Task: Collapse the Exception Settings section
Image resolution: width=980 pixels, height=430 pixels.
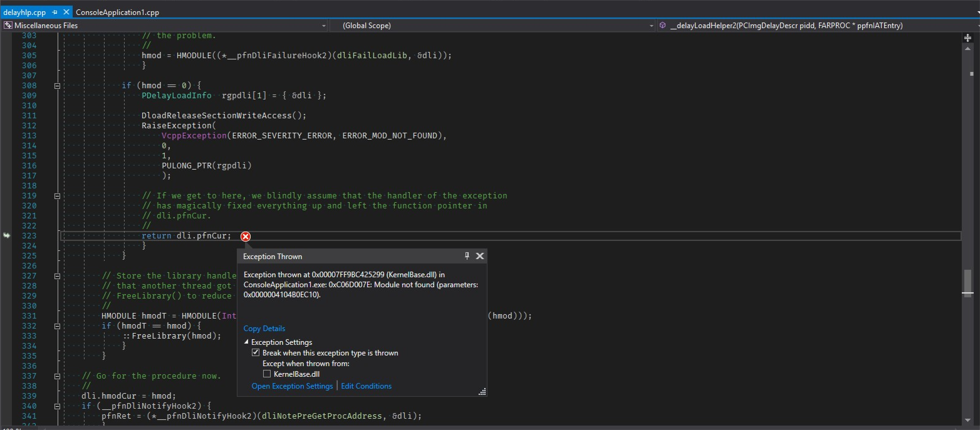Action: point(246,342)
